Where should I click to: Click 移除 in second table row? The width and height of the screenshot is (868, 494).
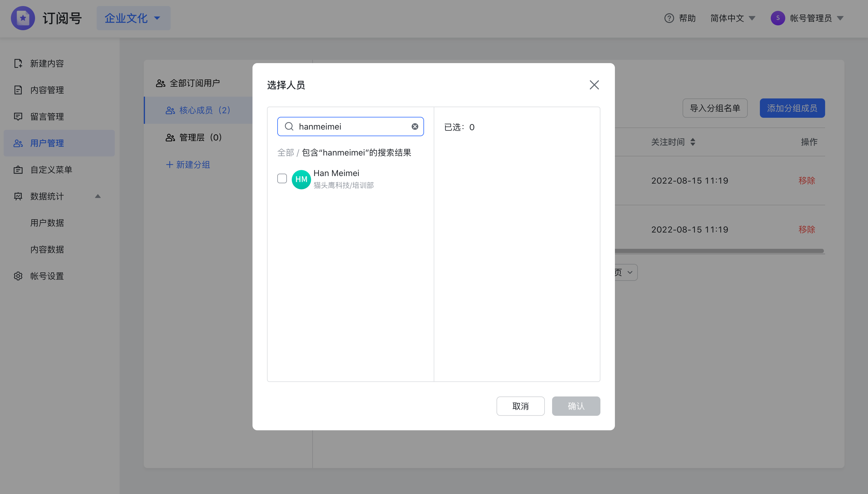(x=807, y=229)
